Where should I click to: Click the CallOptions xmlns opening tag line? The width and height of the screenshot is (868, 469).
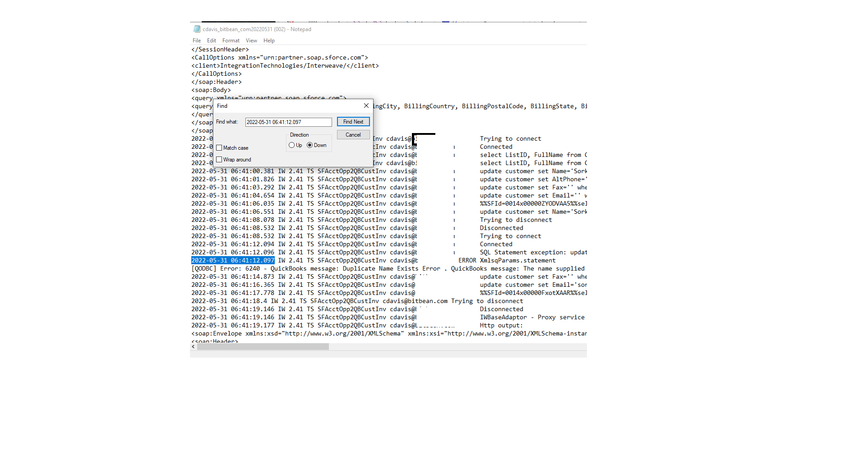pos(280,58)
